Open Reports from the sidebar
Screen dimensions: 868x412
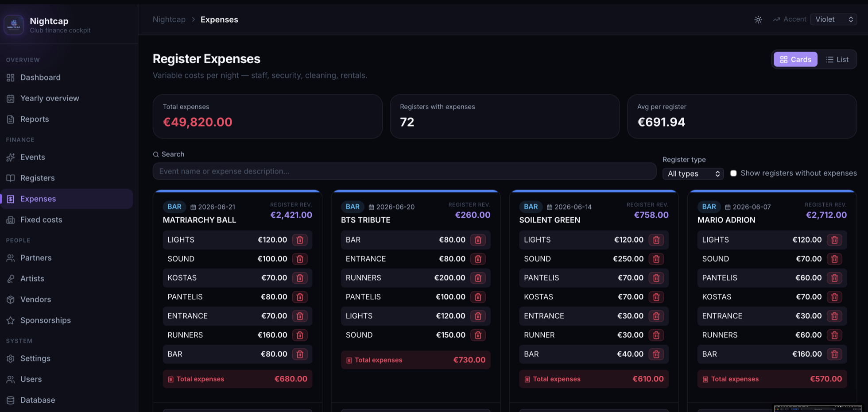[66, 119]
